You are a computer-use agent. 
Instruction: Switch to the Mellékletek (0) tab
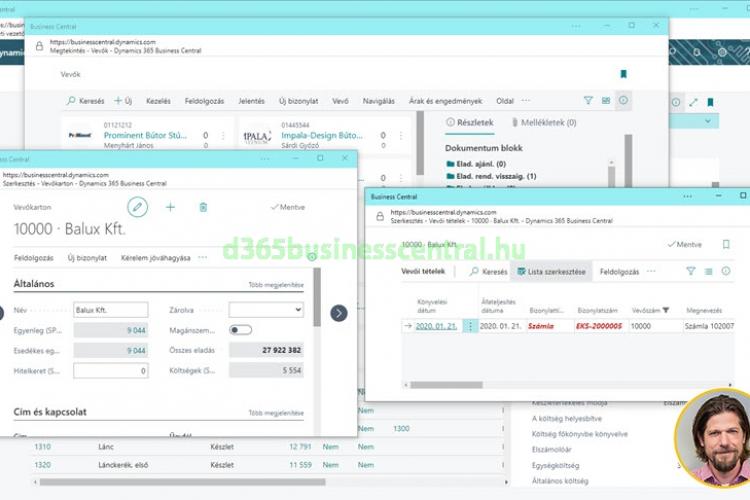544,122
